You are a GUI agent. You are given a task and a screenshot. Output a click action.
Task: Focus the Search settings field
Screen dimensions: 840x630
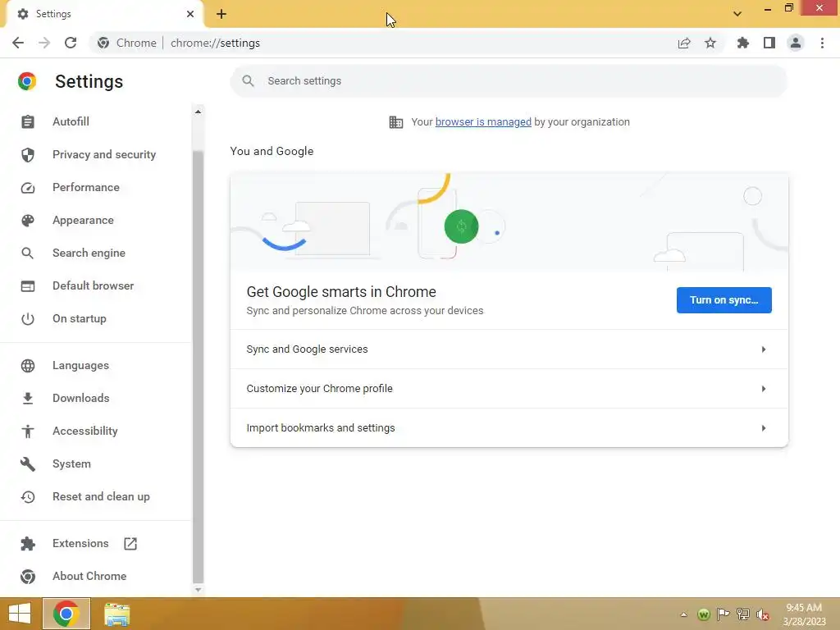click(509, 81)
